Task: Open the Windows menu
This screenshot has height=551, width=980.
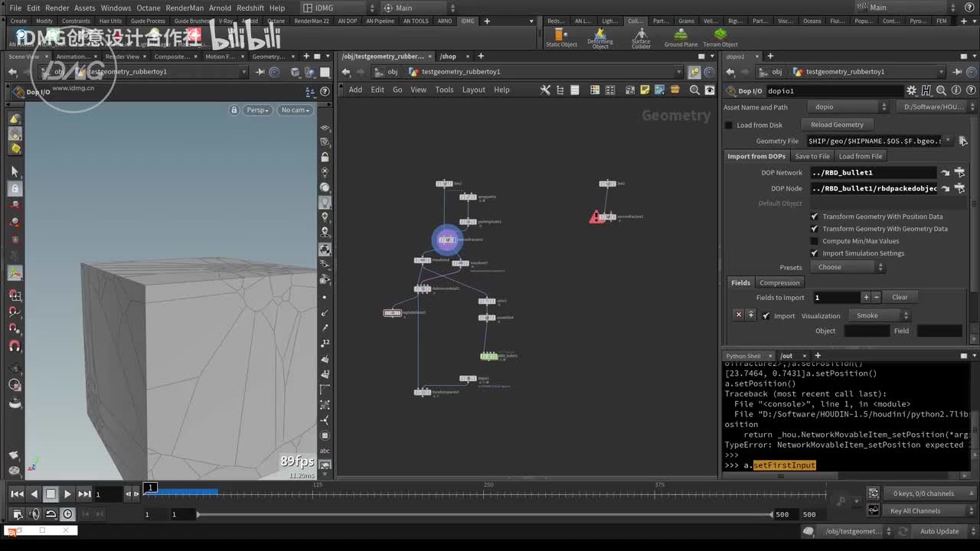Action: click(x=116, y=8)
